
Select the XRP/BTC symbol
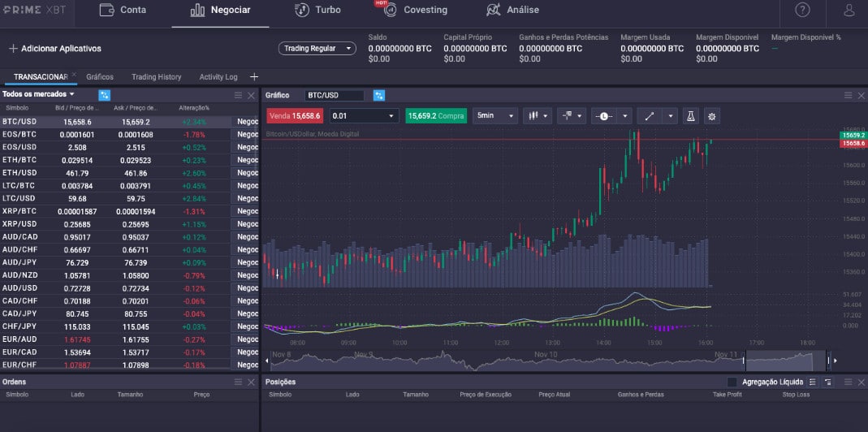point(19,211)
